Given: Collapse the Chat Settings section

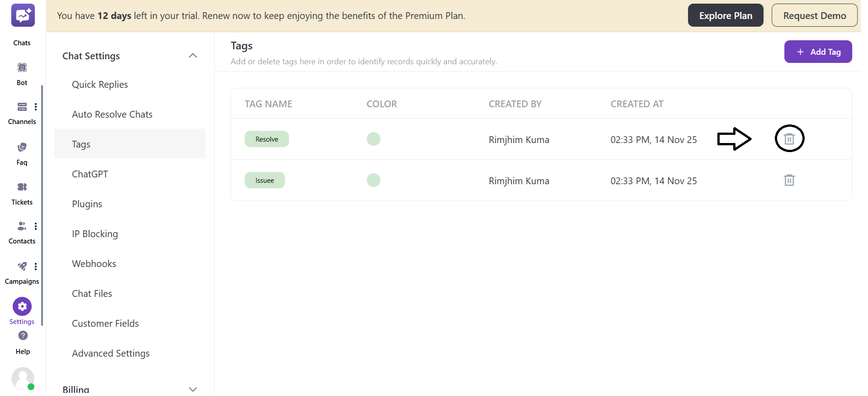Looking at the screenshot, I should (193, 56).
